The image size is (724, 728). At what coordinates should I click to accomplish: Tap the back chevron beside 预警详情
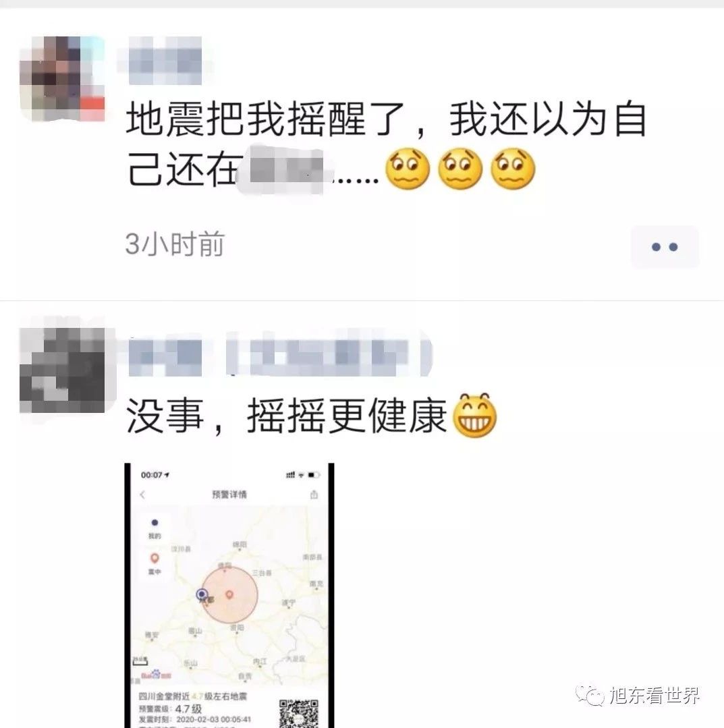pos(142,495)
